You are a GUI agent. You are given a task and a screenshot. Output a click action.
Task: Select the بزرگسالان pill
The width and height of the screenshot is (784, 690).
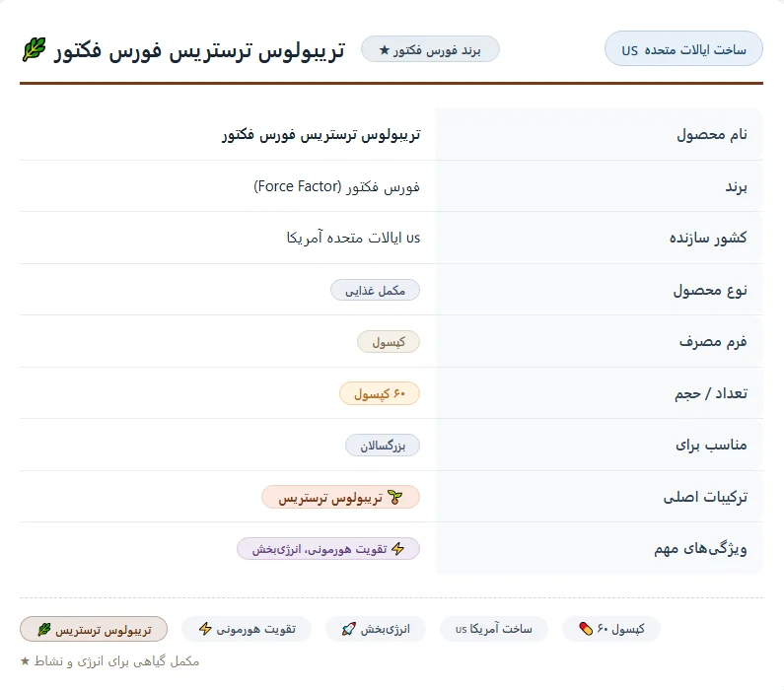point(383,446)
